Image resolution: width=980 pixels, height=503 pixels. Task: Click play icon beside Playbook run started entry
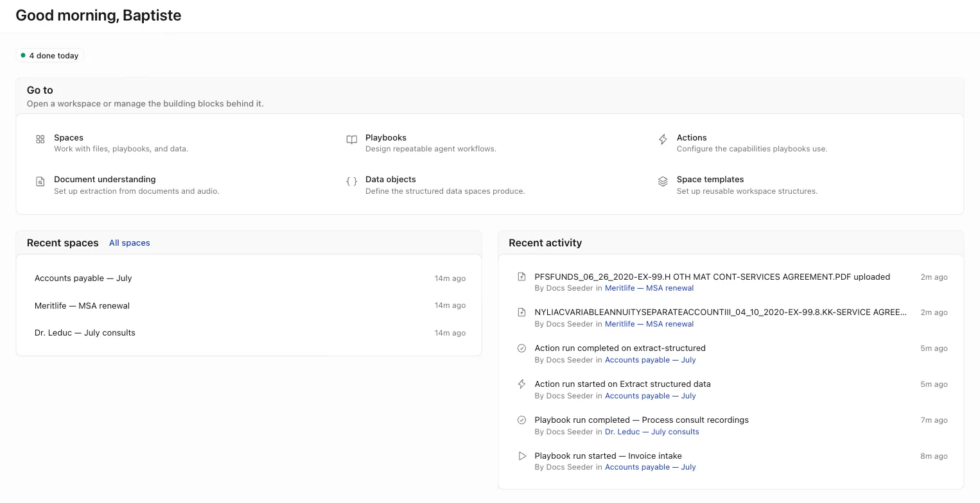[x=521, y=456]
